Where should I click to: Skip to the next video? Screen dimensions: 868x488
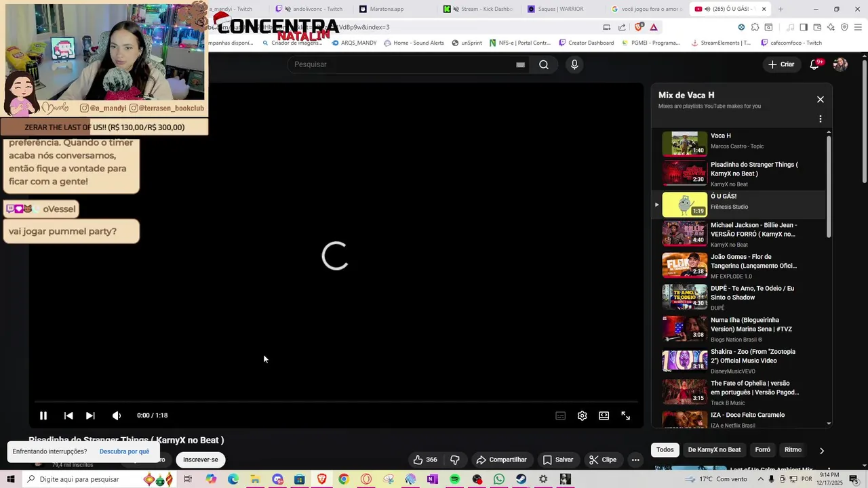(90, 415)
